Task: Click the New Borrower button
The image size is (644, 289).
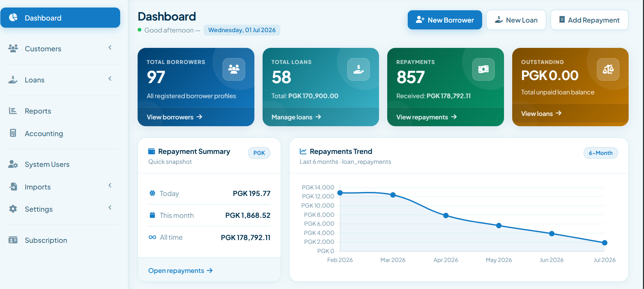Action: pos(445,20)
